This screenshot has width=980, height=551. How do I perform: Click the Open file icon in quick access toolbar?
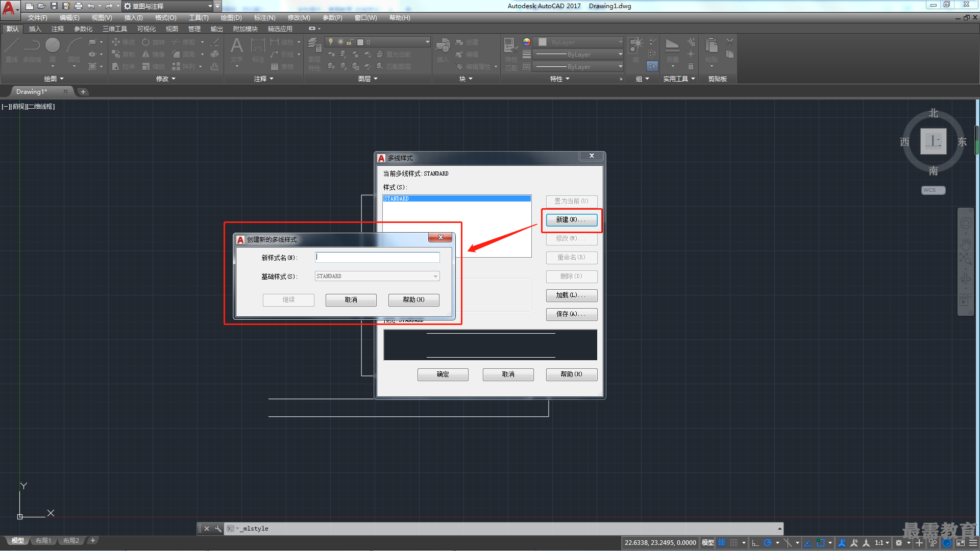coord(42,6)
